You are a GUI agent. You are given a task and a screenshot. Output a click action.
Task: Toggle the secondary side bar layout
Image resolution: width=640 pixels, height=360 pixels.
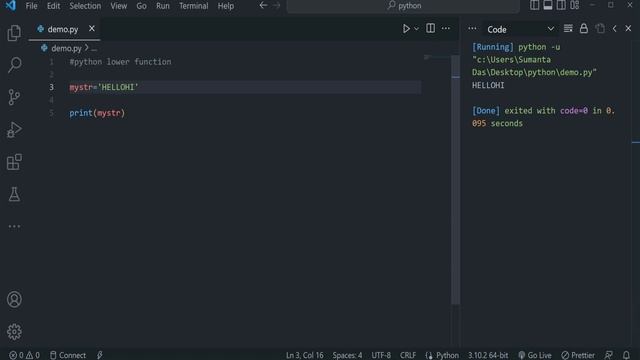point(561,5)
